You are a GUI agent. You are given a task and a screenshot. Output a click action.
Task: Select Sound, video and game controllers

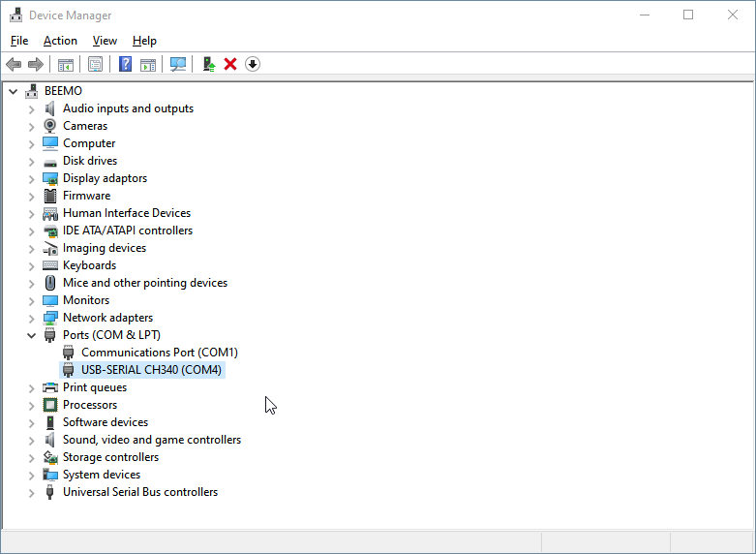pos(151,440)
